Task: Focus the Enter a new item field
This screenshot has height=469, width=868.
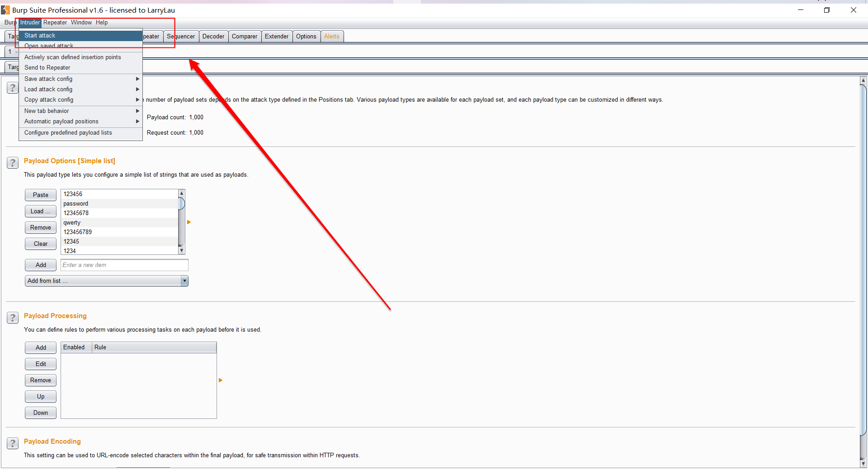Action: 124,265
